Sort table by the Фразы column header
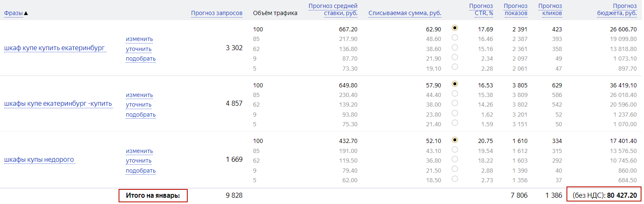The width and height of the screenshot is (644, 204). coord(13,13)
